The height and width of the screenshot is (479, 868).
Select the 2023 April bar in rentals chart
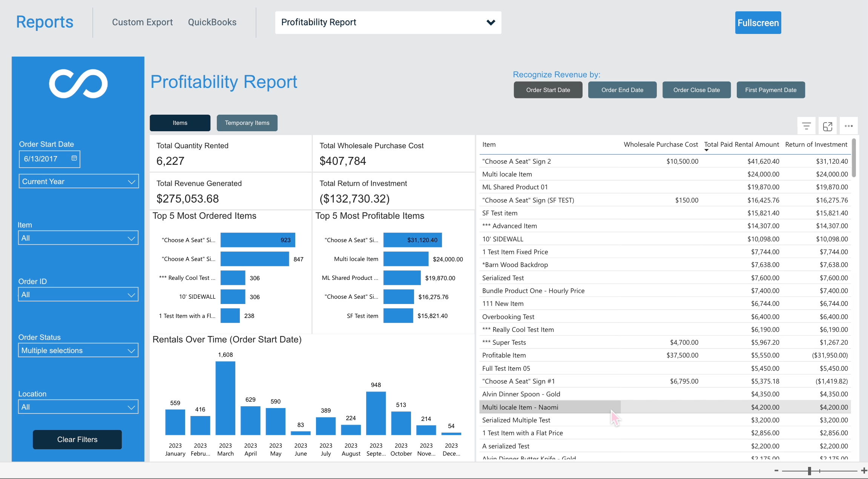[x=250, y=421]
